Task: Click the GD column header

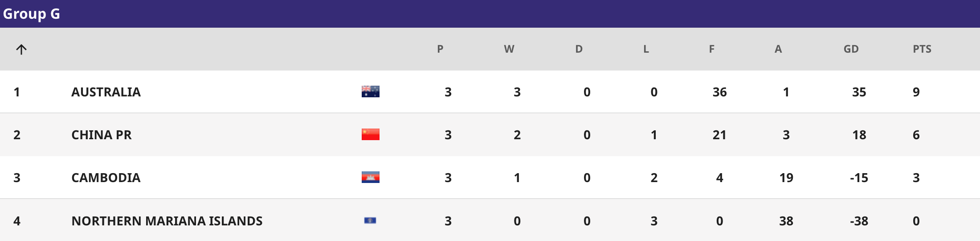Action: pyautogui.click(x=851, y=49)
